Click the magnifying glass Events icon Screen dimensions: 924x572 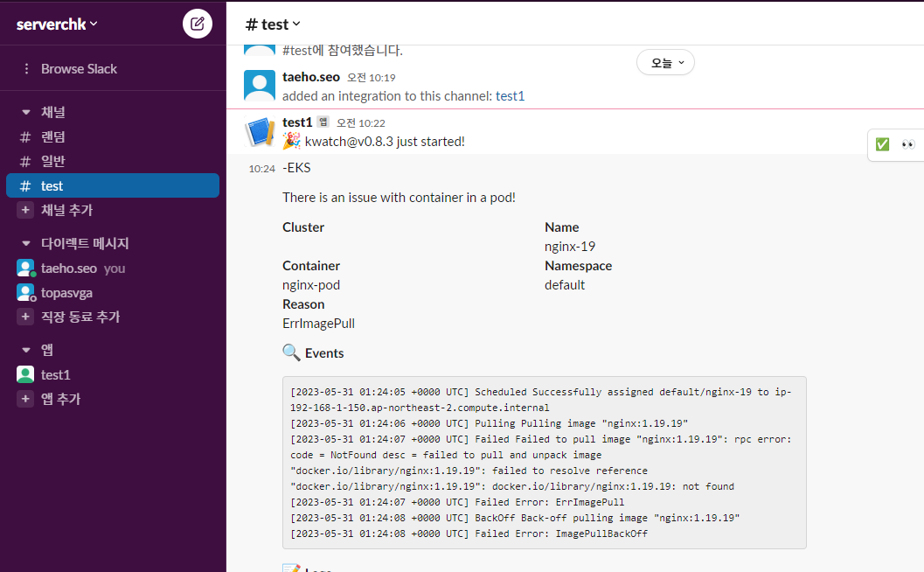click(x=291, y=352)
